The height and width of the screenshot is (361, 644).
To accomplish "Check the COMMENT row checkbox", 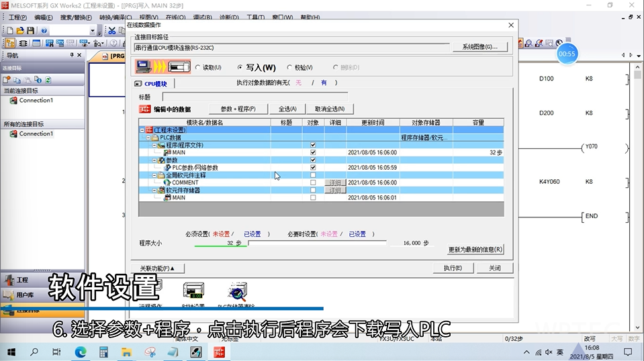I will coord(313,183).
